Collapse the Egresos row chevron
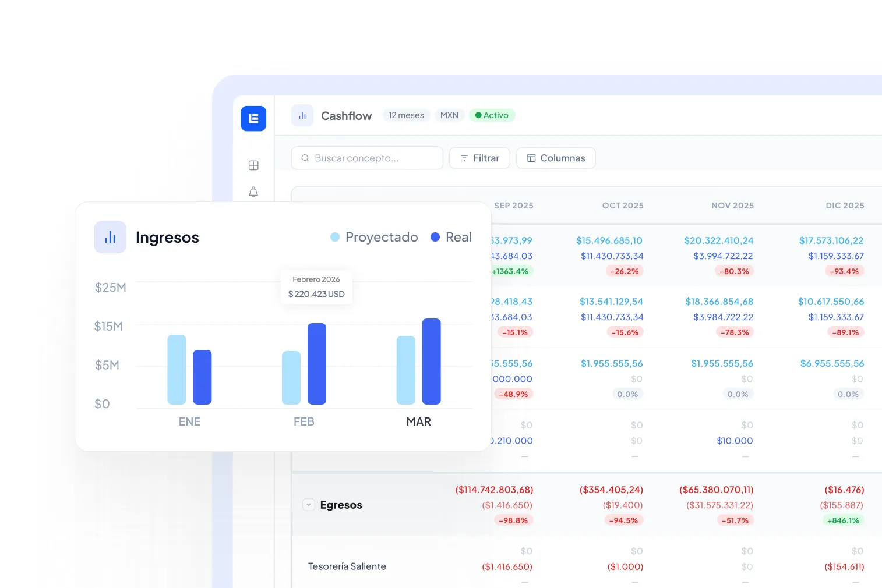 [309, 505]
